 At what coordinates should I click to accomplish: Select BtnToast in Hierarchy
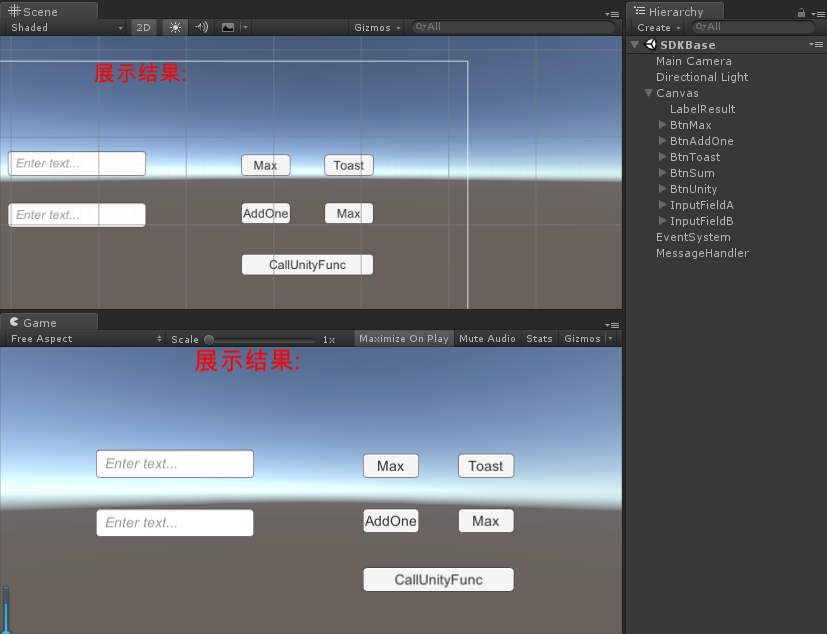click(695, 157)
